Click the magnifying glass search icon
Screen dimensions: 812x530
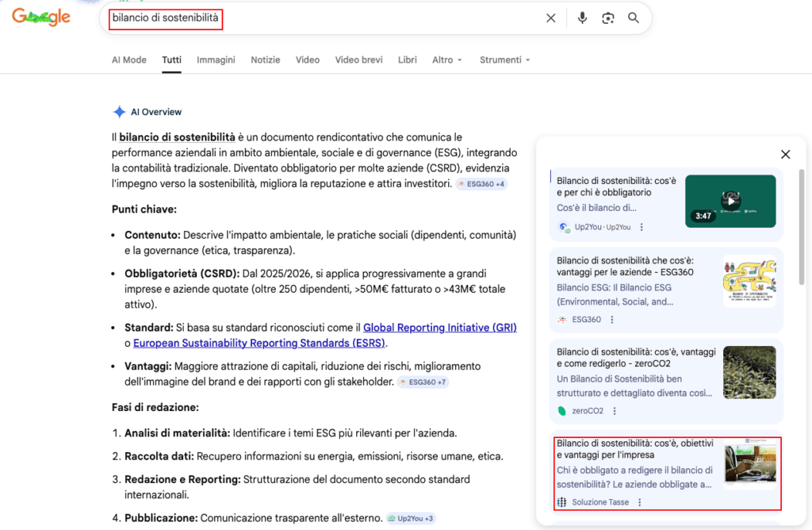pos(634,17)
